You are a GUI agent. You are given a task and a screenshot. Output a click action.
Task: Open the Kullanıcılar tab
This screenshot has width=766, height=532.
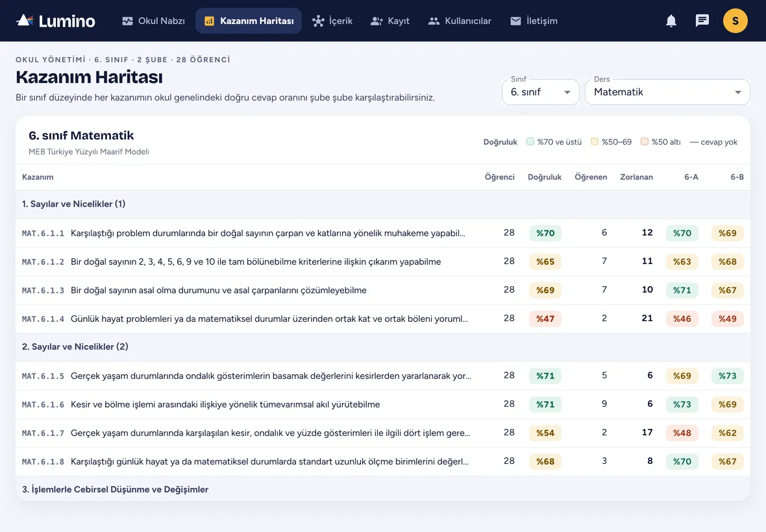[460, 21]
